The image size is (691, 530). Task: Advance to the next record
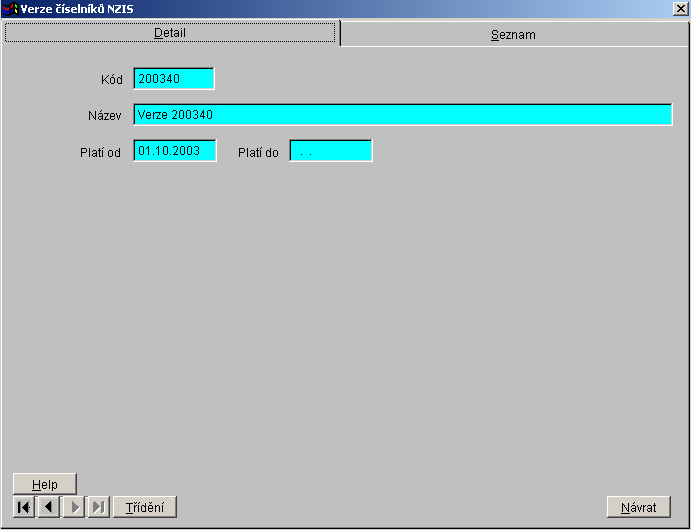[x=74, y=507]
